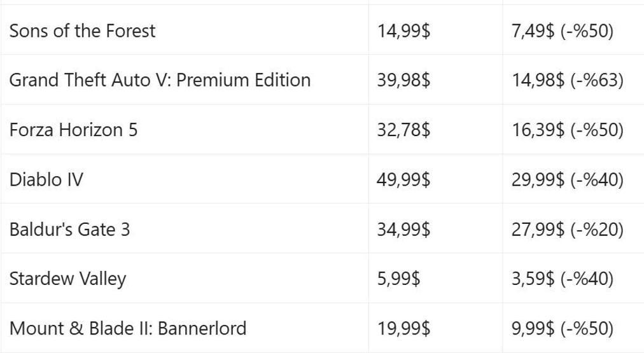Click the 39,98$ original price cell
Image resolution: width=644 pixels, height=353 pixels.
[403, 80]
